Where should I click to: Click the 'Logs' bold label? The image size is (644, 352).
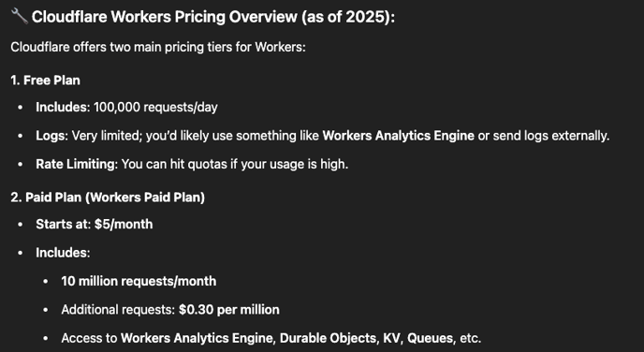(51, 136)
